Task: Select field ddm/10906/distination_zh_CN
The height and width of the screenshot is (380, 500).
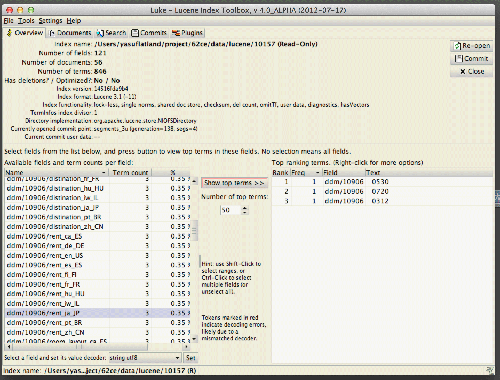Action: (97, 227)
